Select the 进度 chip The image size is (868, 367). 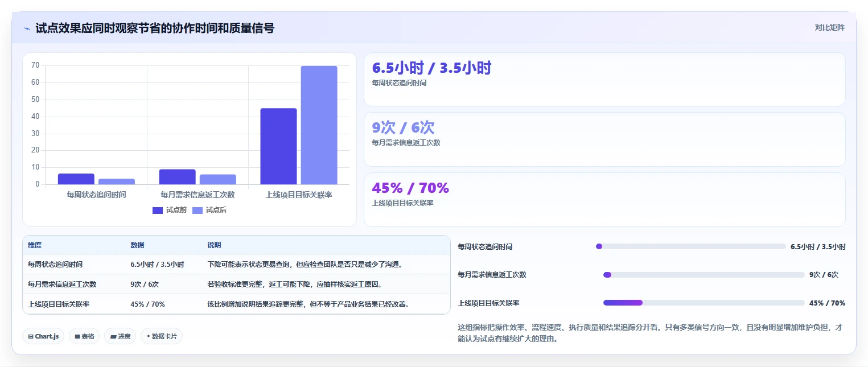(x=120, y=336)
